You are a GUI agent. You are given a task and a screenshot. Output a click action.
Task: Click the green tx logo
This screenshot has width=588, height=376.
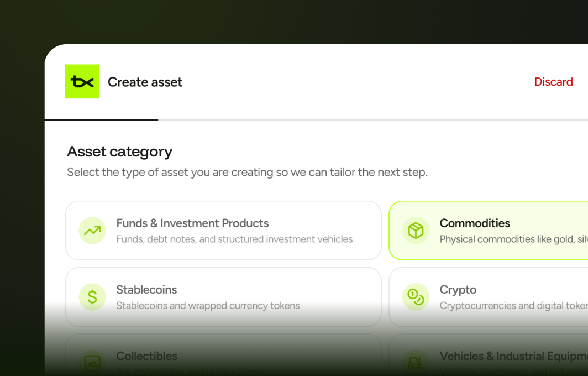82,81
